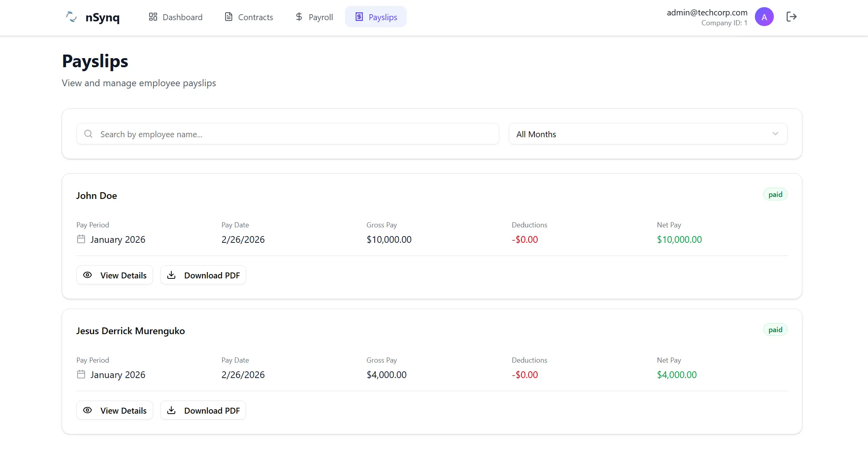Click the paid status badge on John Doe's payslip
The width and height of the screenshot is (868, 452).
775,194
